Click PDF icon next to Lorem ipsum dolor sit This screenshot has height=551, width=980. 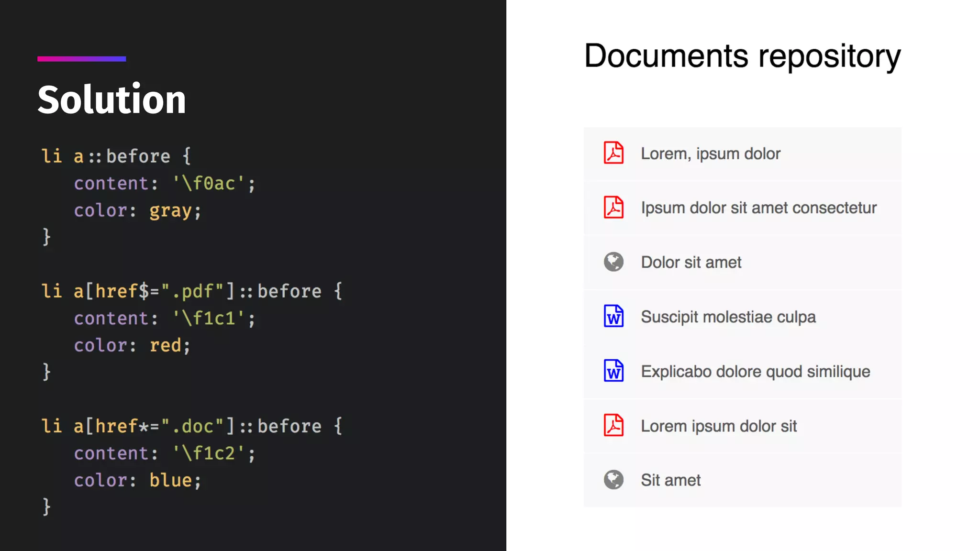pos(613,425)
